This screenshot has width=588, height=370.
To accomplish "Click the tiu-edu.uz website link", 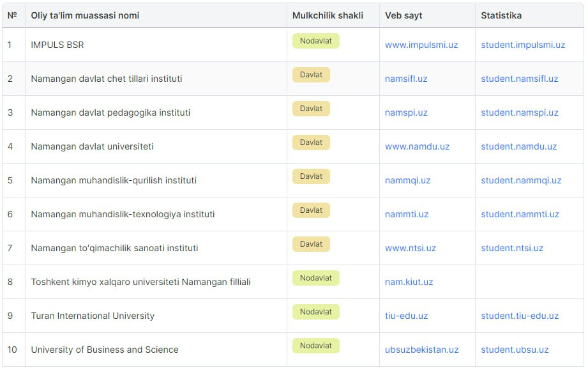I will point(406,316).
